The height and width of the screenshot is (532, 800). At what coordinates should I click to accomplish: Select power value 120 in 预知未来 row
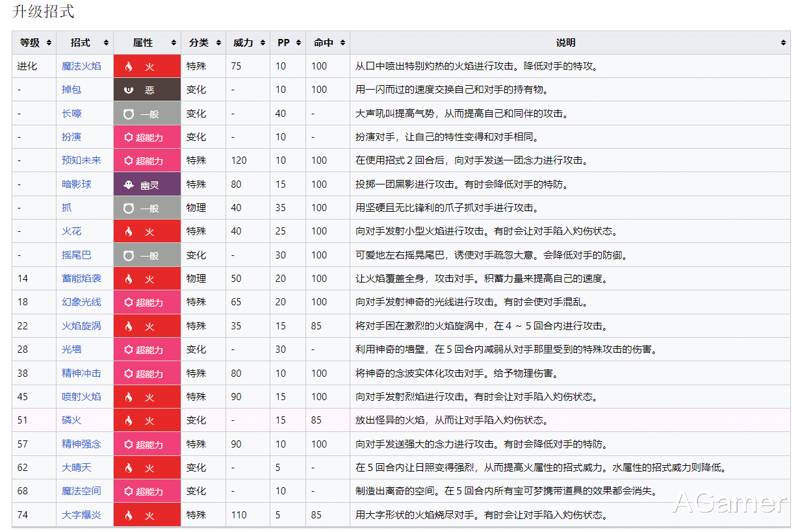click(x=239, y=160)
